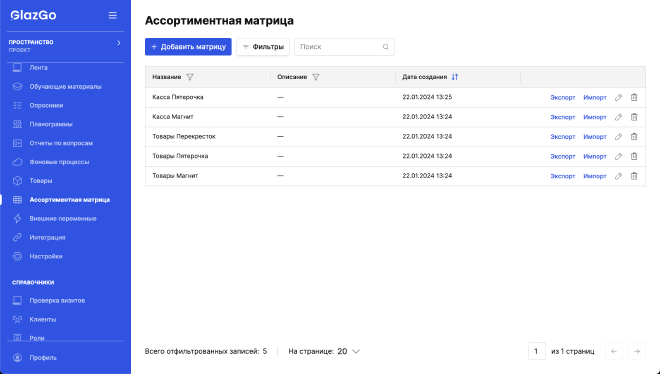Go to previous page arrow
The width and height of the screenshot is (660, 374).
pyautogui.click(x=614, y=351)
